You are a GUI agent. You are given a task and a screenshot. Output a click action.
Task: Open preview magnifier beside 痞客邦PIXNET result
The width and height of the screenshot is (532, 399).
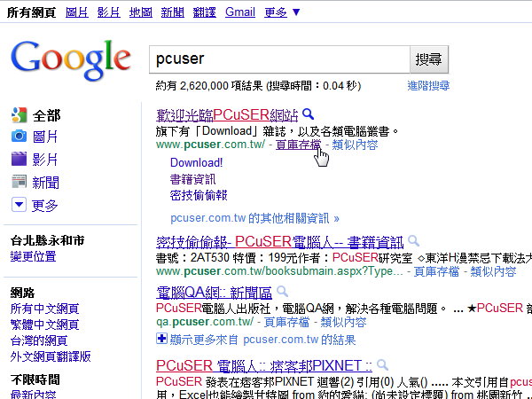(382, 365)
